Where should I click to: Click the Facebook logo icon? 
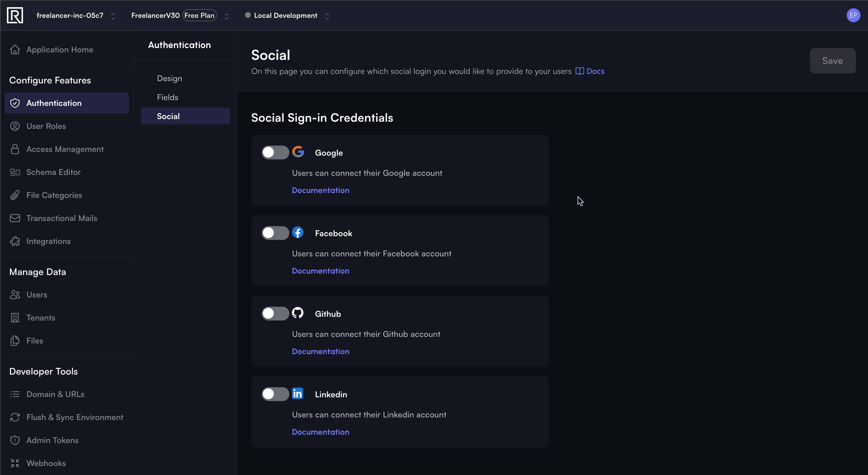click(298, 232)
